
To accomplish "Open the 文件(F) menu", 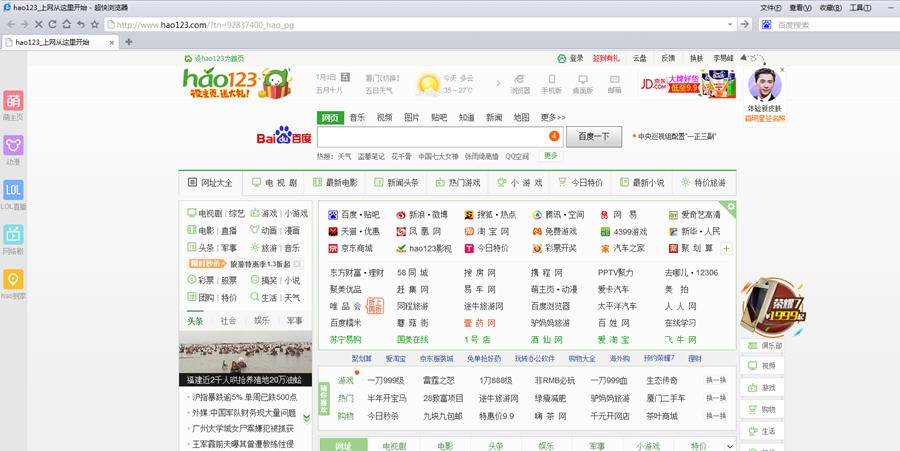I will point(771,7).
